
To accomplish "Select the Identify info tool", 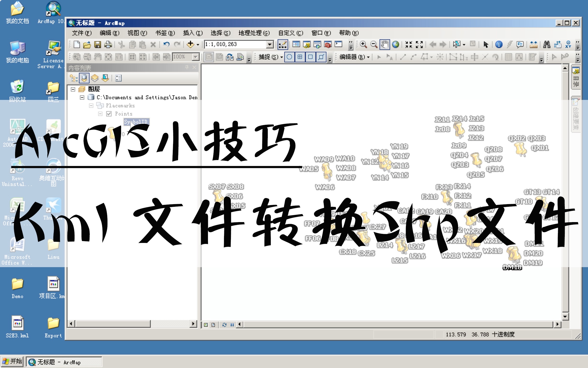I will tap(499, 44).
